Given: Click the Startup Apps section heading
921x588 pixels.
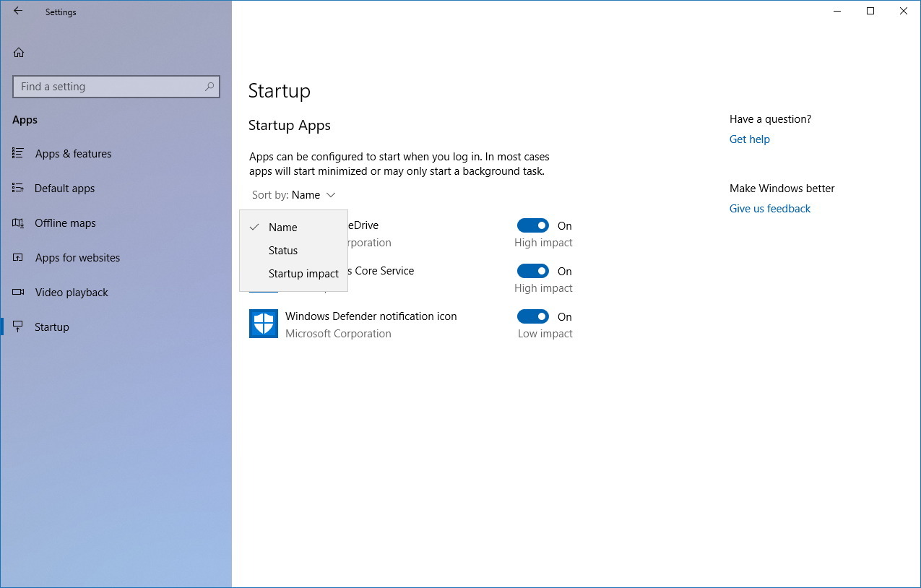Looking at the screenshot, I should click(289, 125).
